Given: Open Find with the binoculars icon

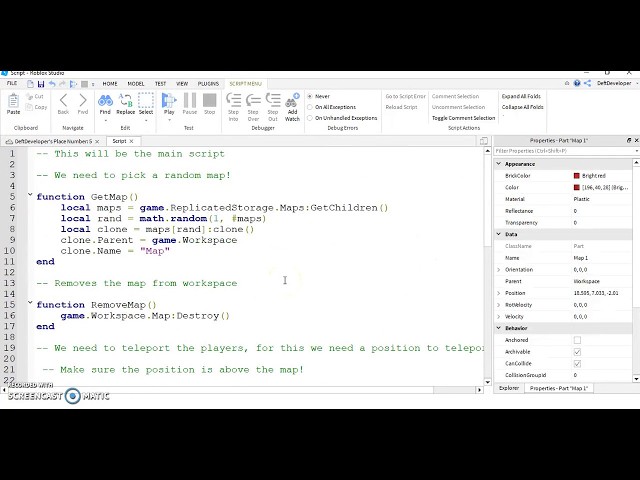Looking at the screenshot, I should pos(105,100).
